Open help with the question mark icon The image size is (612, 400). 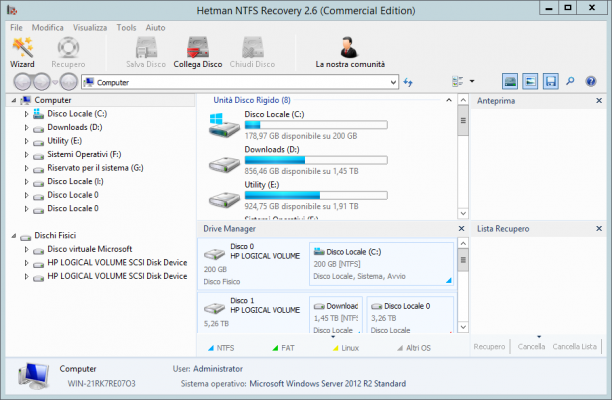tap(591, 81)
